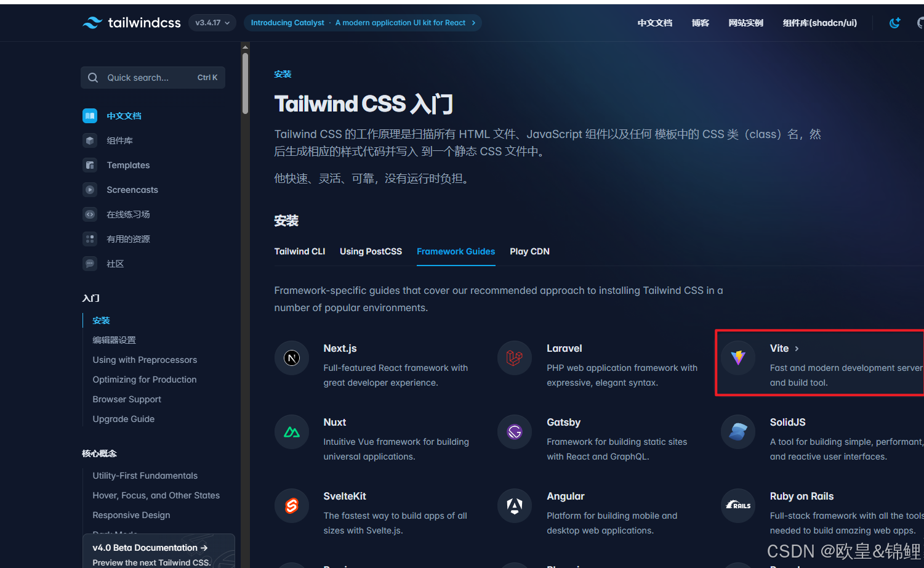Click the 中文文档 book icon in sidebar
Screen dimensions: 924x568
tap(90, 116)
